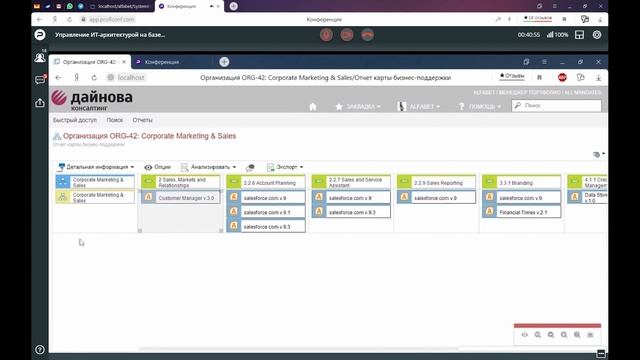Click yellow Corporate Marketing & Sales box
Viewport: 640px width, 360px height.
95,197
